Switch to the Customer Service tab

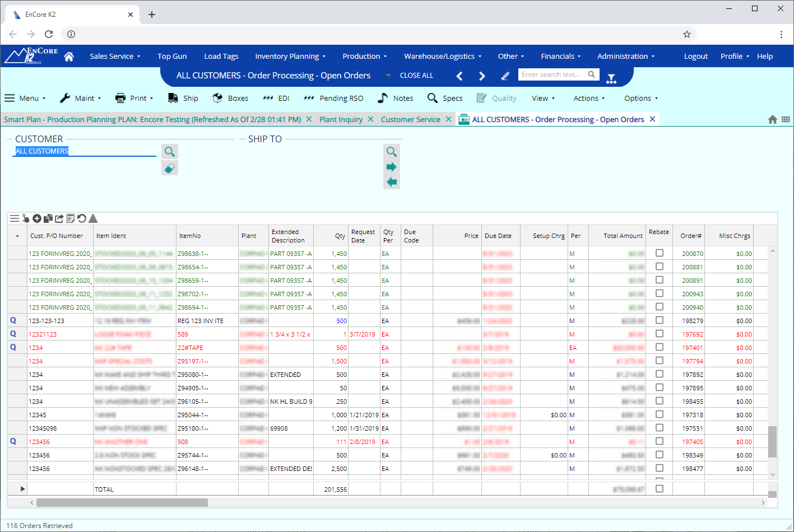pos(410,119)
